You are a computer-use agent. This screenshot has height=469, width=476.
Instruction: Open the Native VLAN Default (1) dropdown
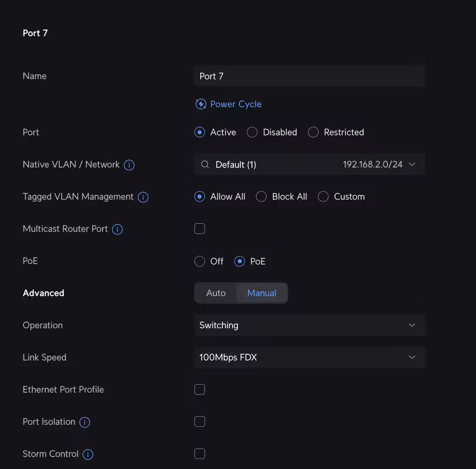pos(310,165)
